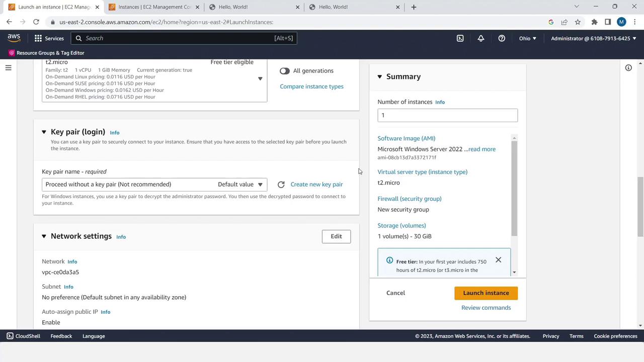Click Cancel in the Summary panel

395,293
